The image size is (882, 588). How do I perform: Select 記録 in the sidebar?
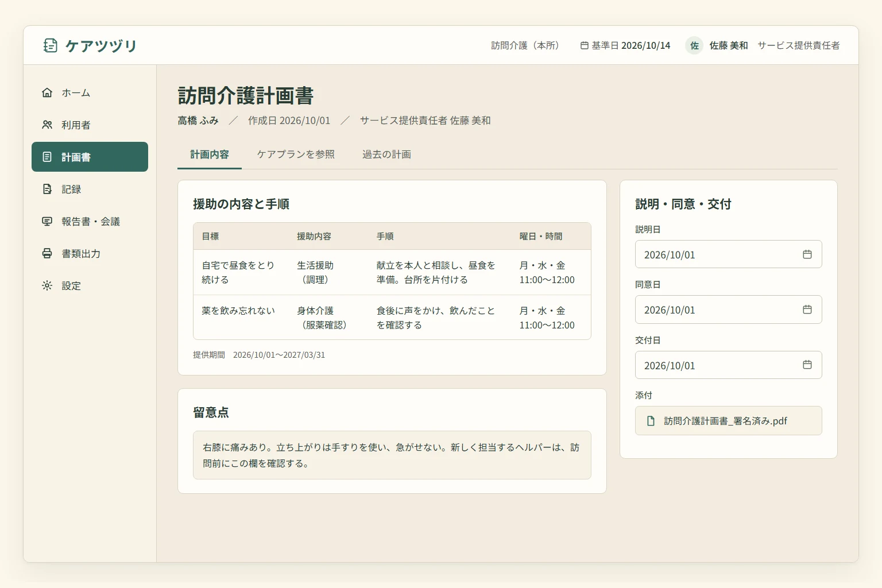click(90, 189)
